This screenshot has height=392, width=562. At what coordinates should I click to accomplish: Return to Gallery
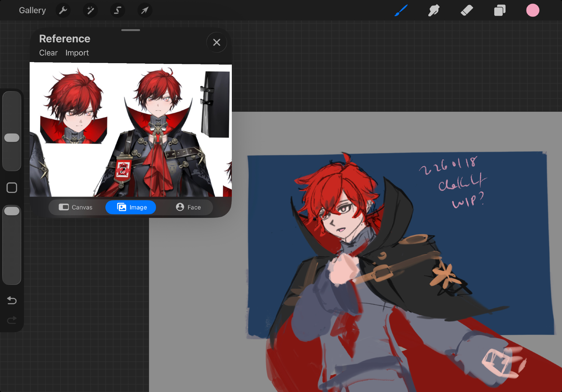coord(32,10)
